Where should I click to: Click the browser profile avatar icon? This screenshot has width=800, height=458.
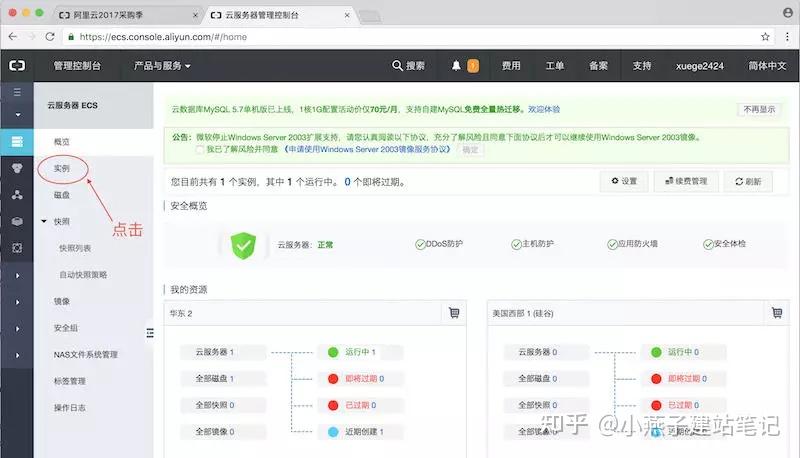788,13
